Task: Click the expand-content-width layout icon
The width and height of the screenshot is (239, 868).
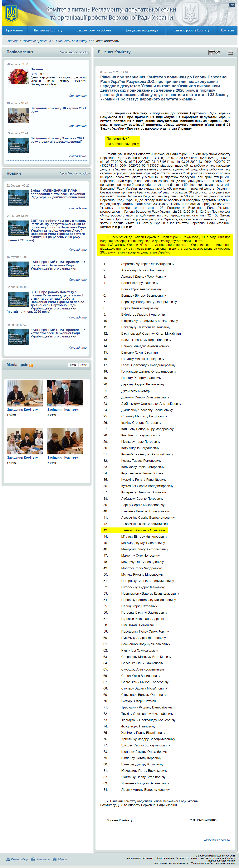Action: tap(214, 53)
